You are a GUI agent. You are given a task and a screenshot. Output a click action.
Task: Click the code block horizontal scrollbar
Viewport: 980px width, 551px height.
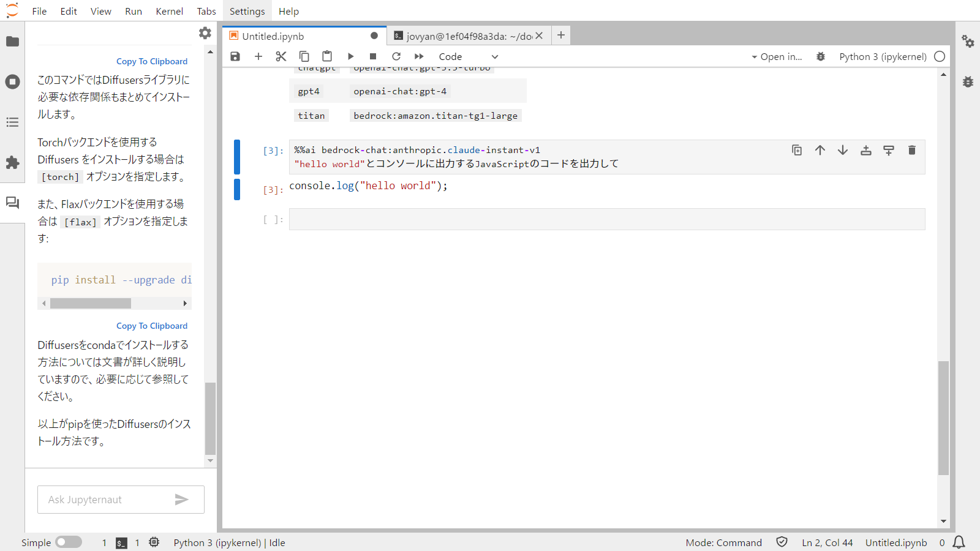point(91,304)
